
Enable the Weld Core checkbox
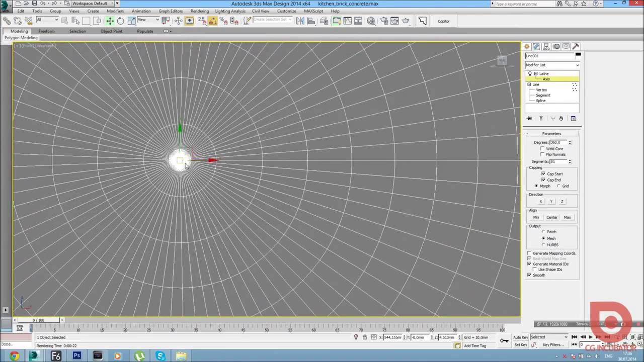[542, 149]
